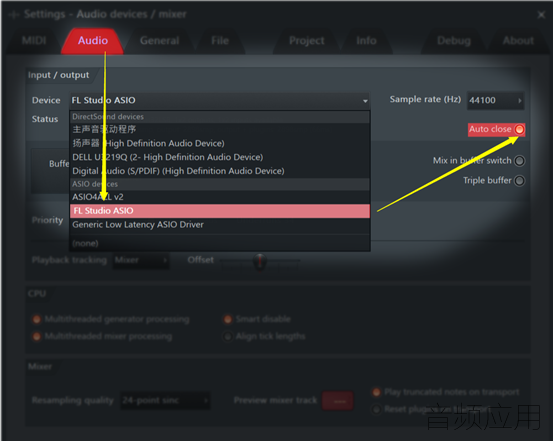Enable the Triple buffer option
The width and height of the screenshot is (553, 441).
coord(519,181)
